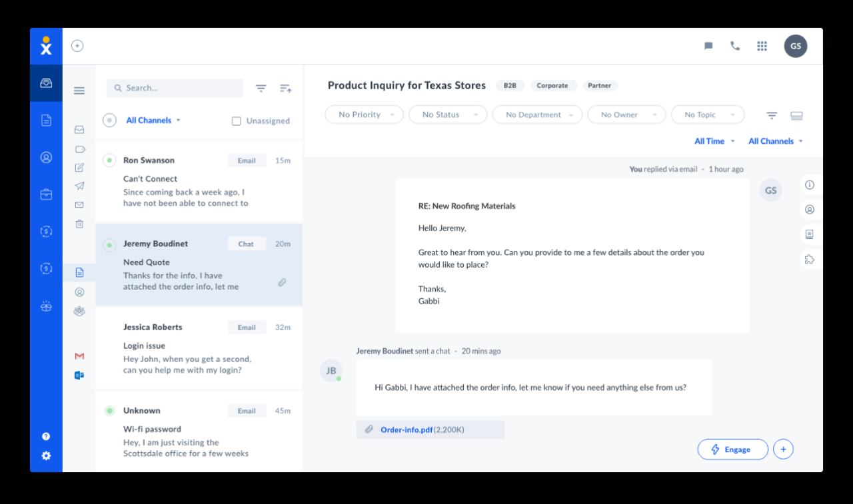Image resolution: width=853 pixels, height=504 pixels.
Task: Open the No Priority dropdown
Action: tap(364, 115)
